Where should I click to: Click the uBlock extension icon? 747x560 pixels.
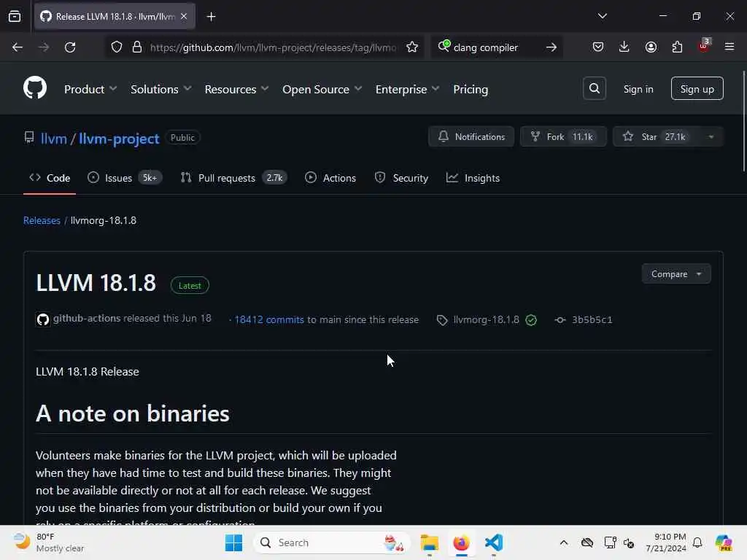(704, 46)
